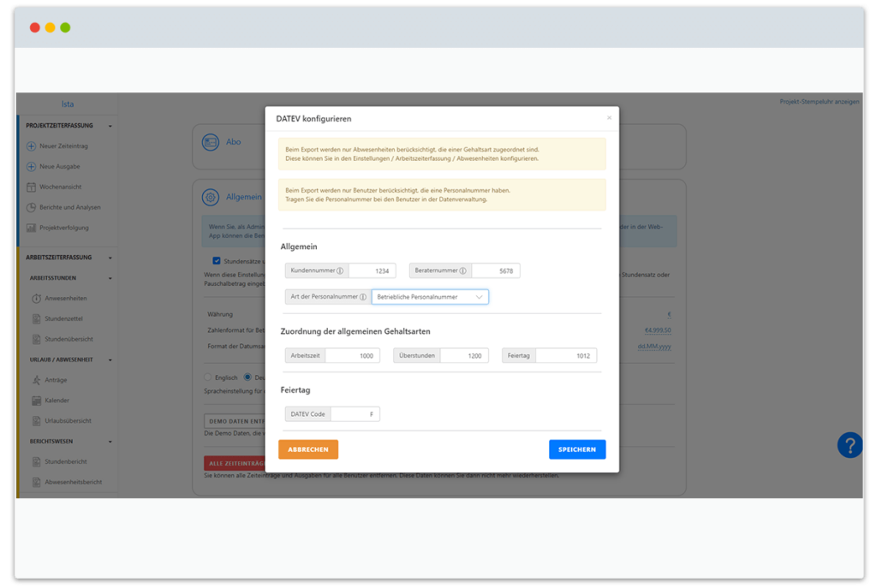The height and width of the screenshot is (588, 882).
Task: Collapse the URLAUB / ABWESENHEIT subsection
Action: (110, 359)
